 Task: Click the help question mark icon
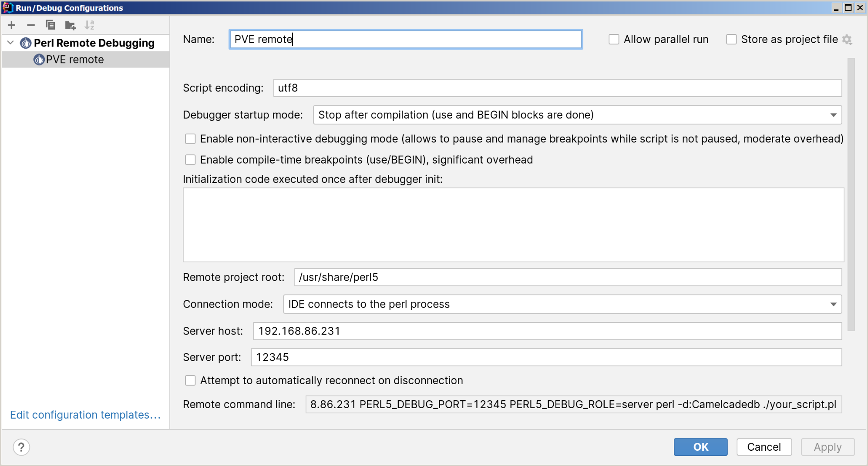pos(21,447)
